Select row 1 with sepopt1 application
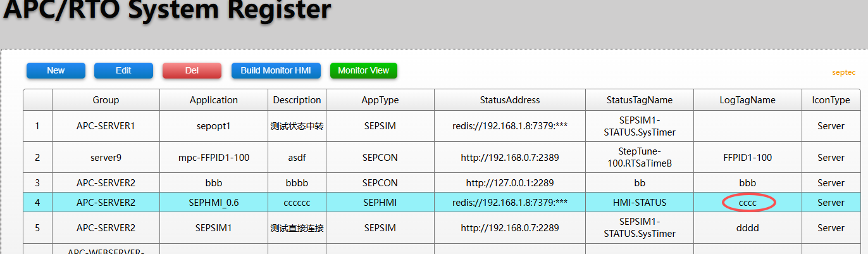 pos(214,126)
